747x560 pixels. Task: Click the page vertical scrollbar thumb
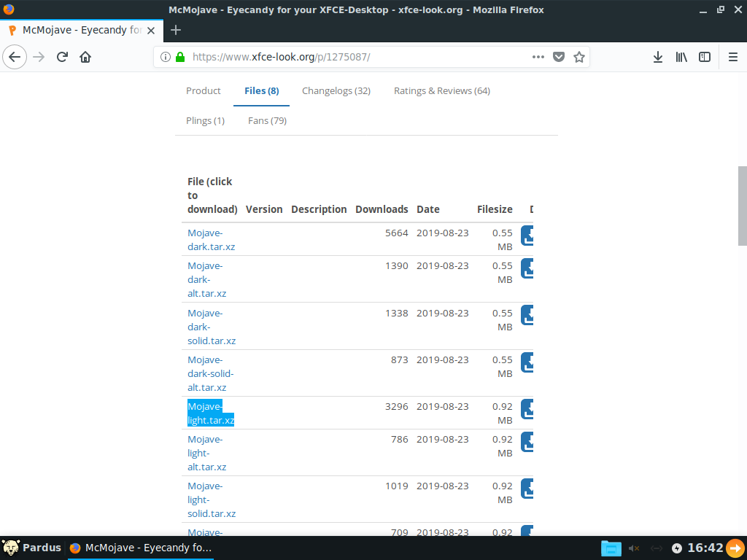click(x=742, y=206)
